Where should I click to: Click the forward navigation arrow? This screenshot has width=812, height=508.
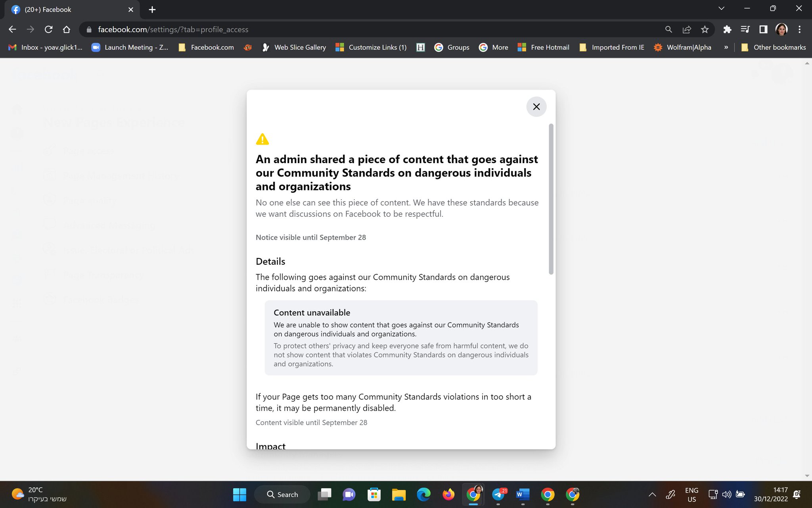(31, 29)
